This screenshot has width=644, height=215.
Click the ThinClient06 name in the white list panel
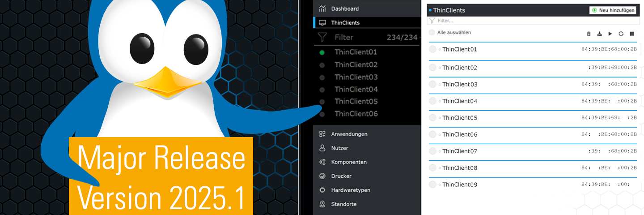click(460, 134)
